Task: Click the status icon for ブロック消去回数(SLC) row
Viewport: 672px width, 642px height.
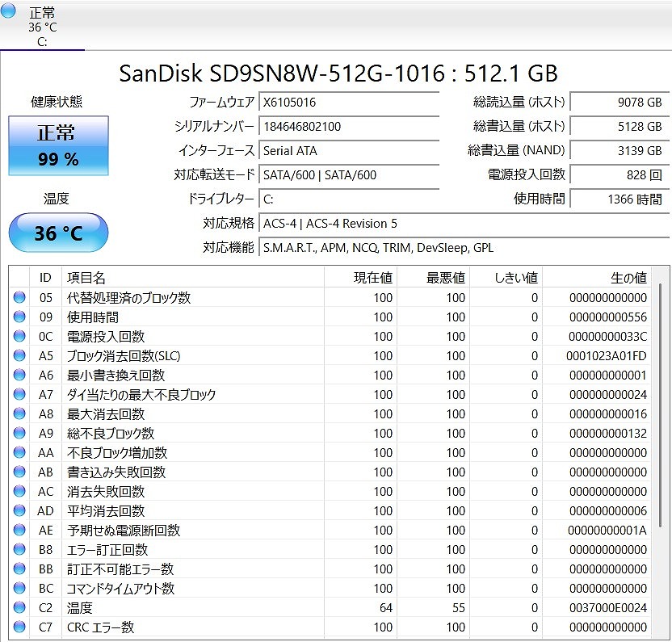Action: click(x=19, y=356)
